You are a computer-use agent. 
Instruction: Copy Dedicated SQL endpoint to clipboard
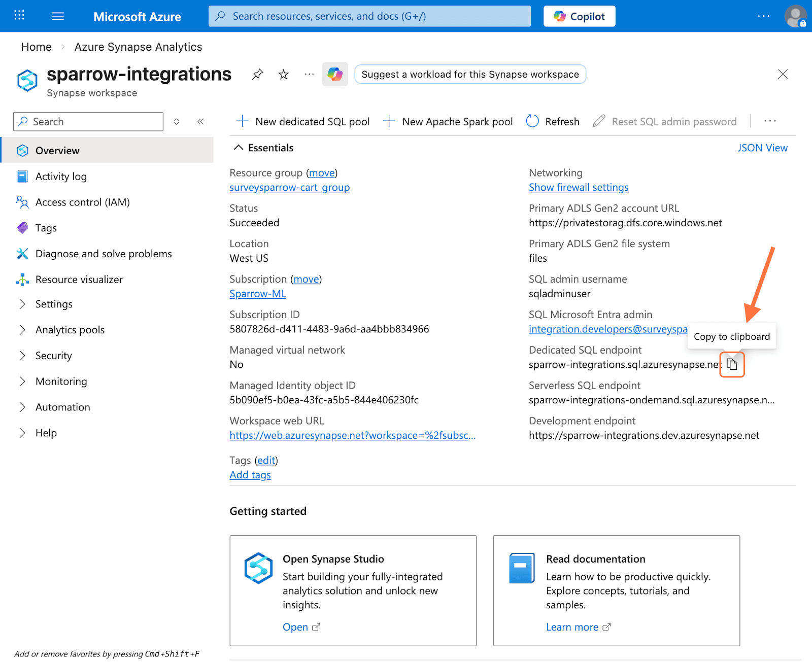732,365
